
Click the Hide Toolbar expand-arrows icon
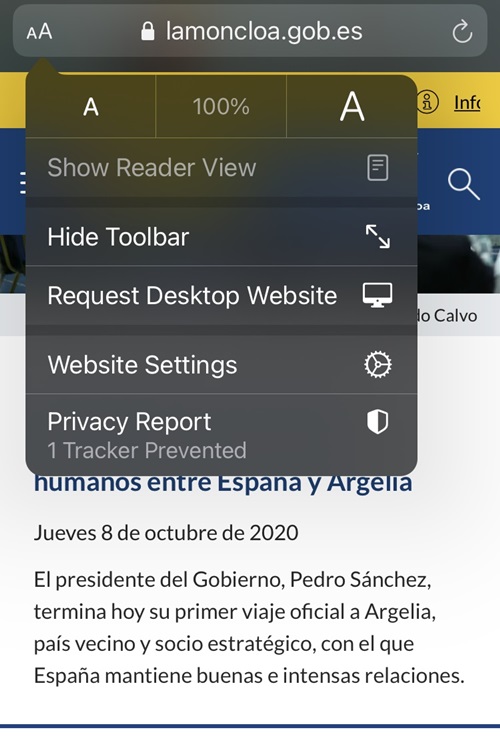377,237
